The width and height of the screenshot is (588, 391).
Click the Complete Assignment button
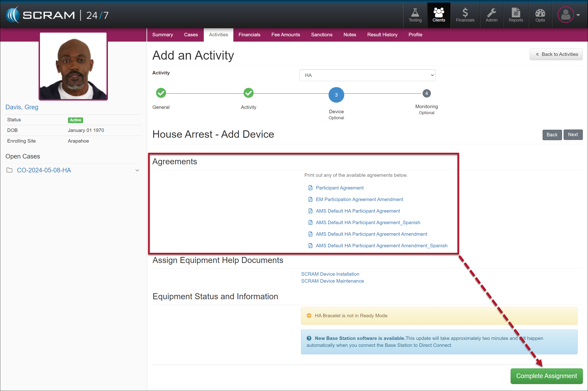pos(546,376)
